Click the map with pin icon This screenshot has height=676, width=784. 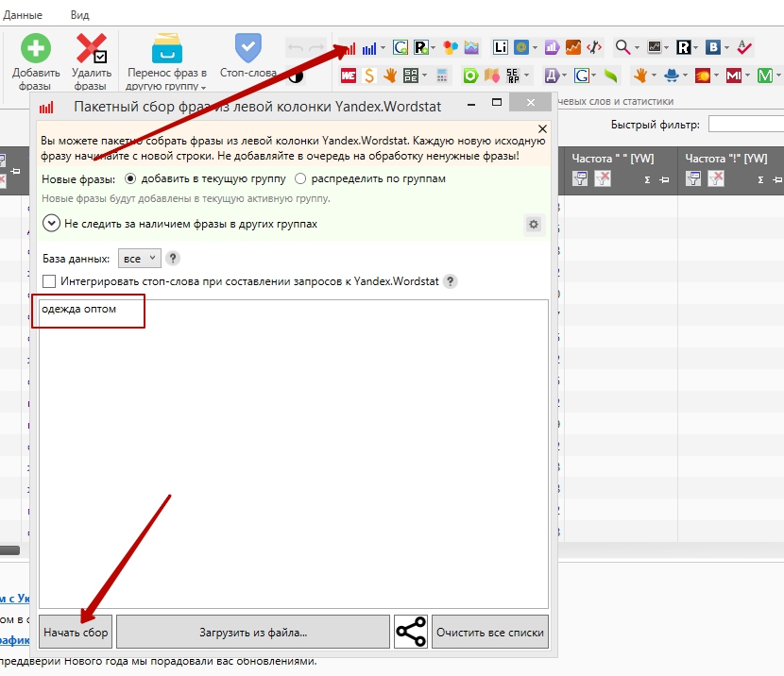491,76
